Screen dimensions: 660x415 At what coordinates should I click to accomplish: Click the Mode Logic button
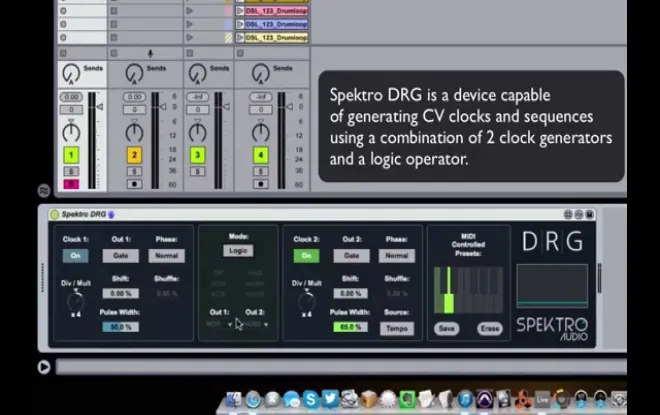pos(238,250)
